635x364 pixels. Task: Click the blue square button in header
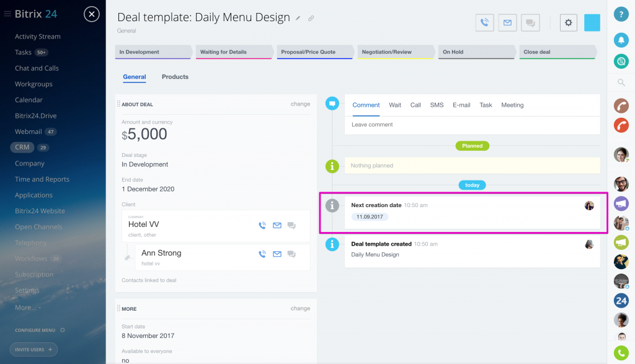coord(592,23)
